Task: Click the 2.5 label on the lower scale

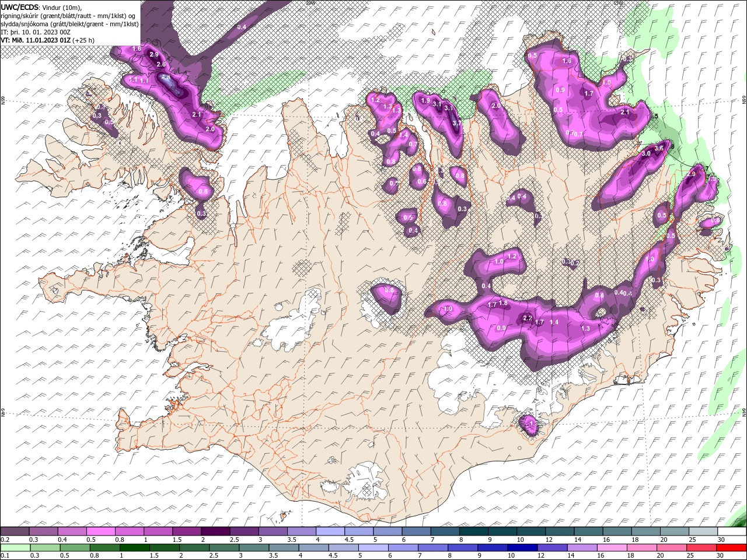Action: pyautogui.click(x=213, y=556)
